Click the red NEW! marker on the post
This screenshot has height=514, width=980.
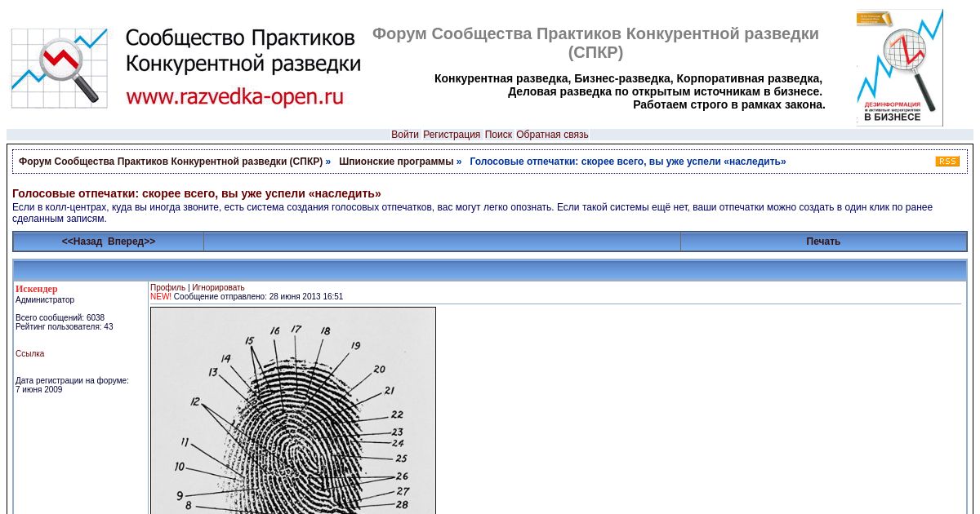click(161, 296)
